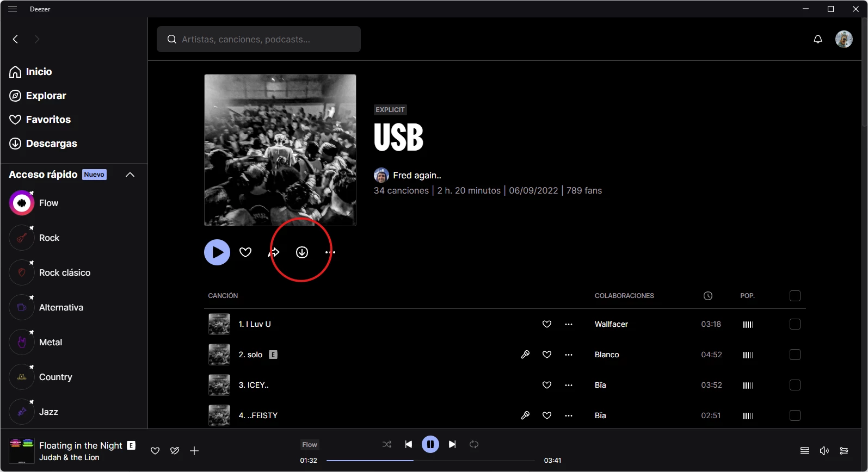This screenshot has width=868, height=472.
Task: Open notifications bell
Action: tap(818, 39)
